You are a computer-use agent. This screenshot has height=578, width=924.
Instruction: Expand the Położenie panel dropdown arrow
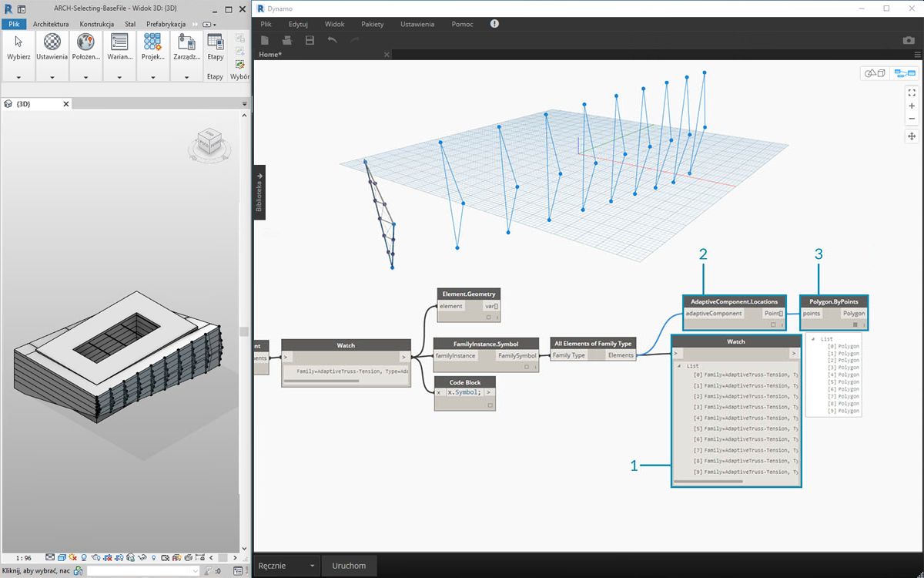[x=85, y=77]
